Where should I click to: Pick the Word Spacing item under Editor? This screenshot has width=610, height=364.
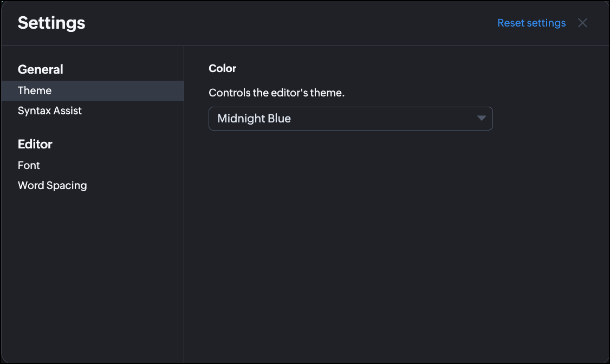(x=52, y=185)
